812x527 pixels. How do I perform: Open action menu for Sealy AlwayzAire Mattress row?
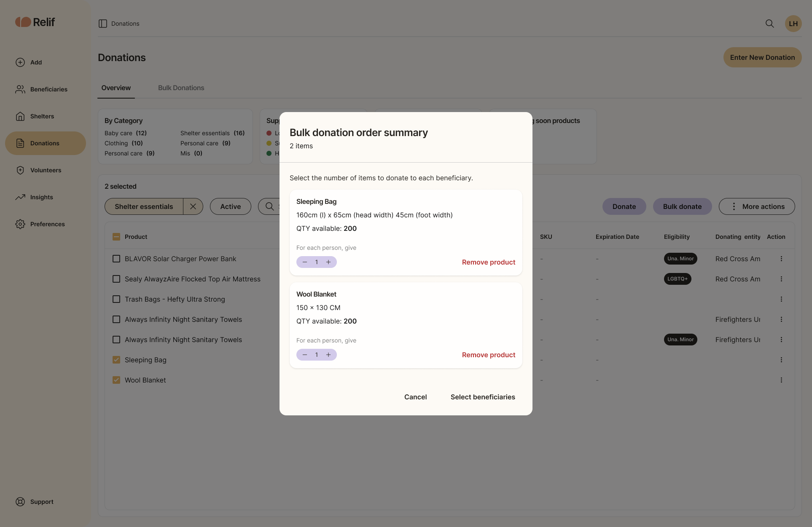pyautogui.click(x=781, y=279)
